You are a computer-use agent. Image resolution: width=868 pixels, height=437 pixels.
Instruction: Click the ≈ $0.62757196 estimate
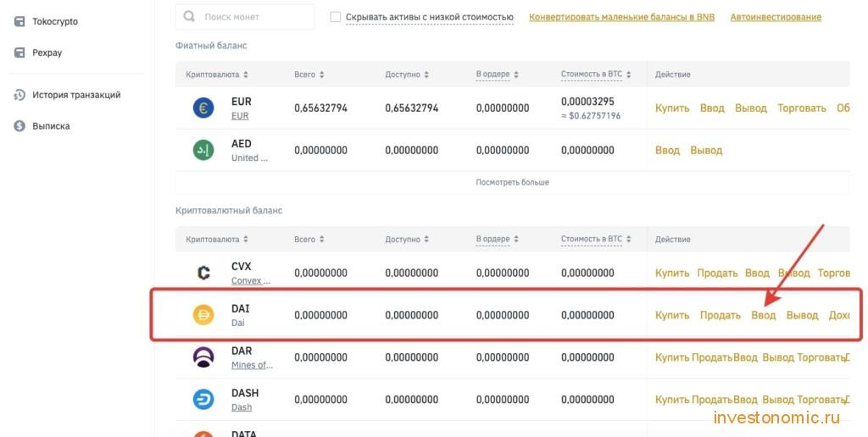coord(591,116)
